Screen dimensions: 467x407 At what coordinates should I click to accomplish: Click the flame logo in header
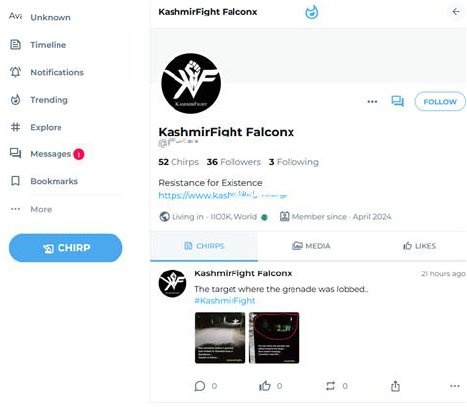point(312,12)
